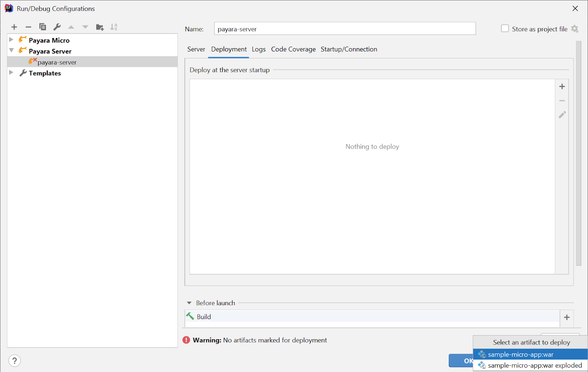The width and height of the screenshot is (588, 372).
Task: Click the Create New Folder icon
Action: (x=100, y=27)
